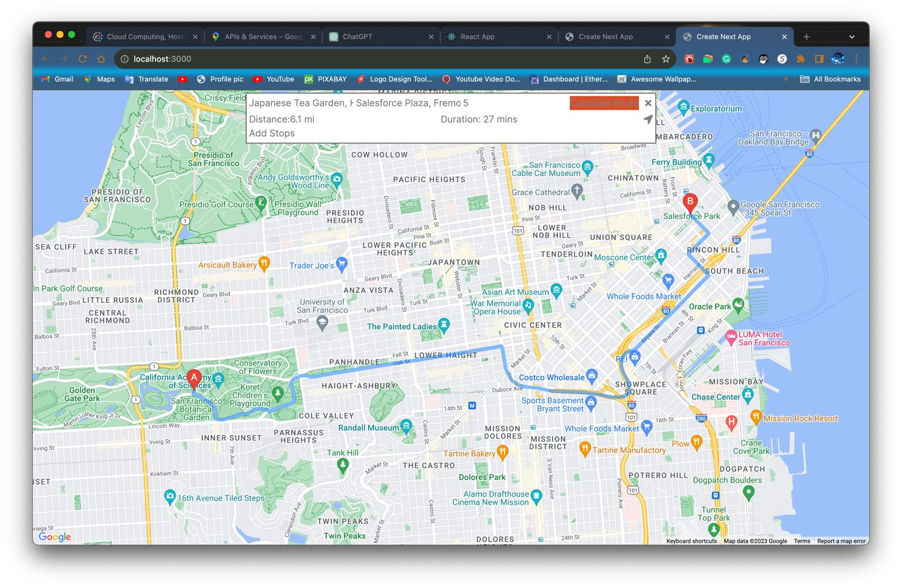Switch to the ChatGPT tab

[382, 37]
